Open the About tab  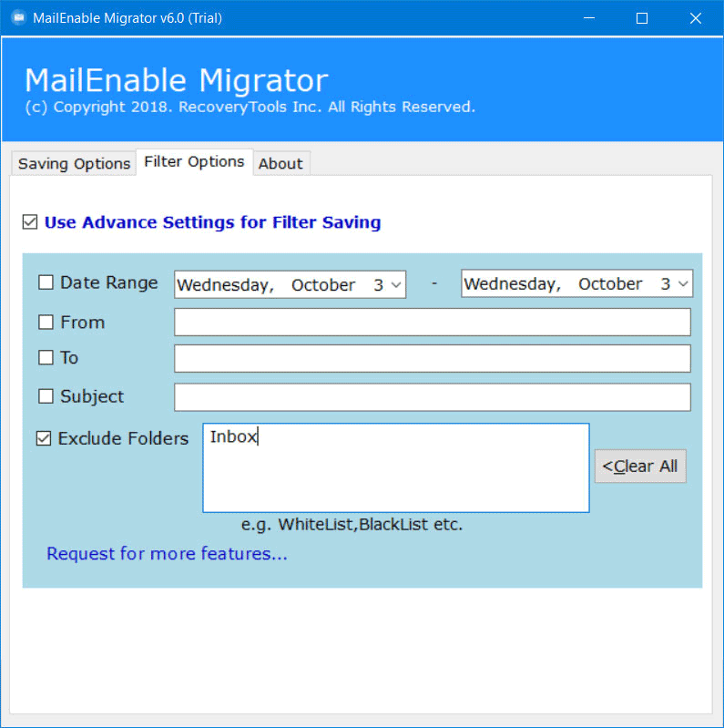(280, 163)
